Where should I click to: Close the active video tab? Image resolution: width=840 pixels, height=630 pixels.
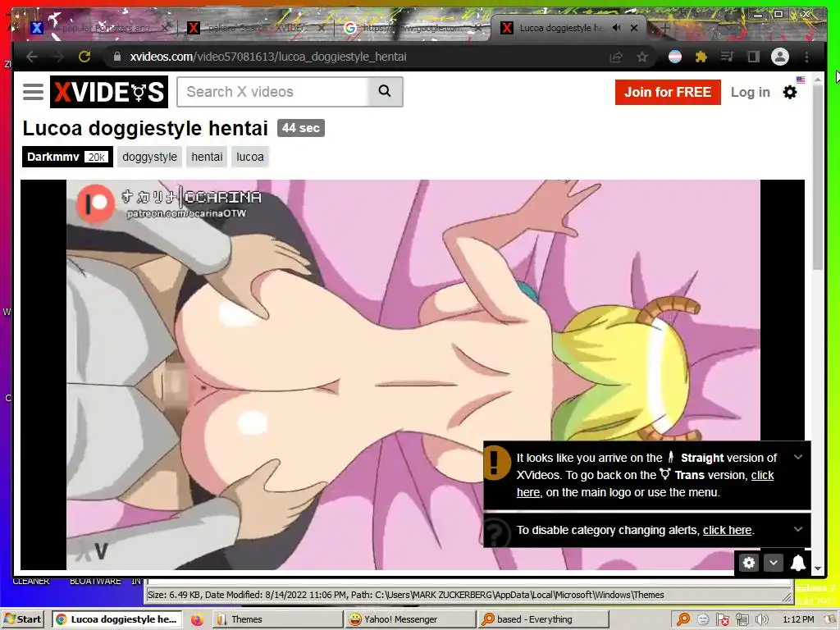tap(634, 28)
